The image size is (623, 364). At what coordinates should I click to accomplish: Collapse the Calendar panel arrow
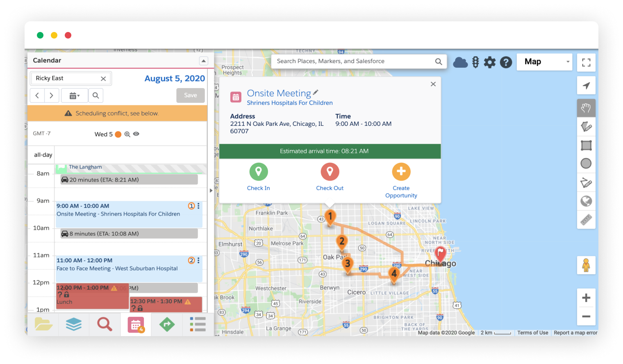pos(204,61)
